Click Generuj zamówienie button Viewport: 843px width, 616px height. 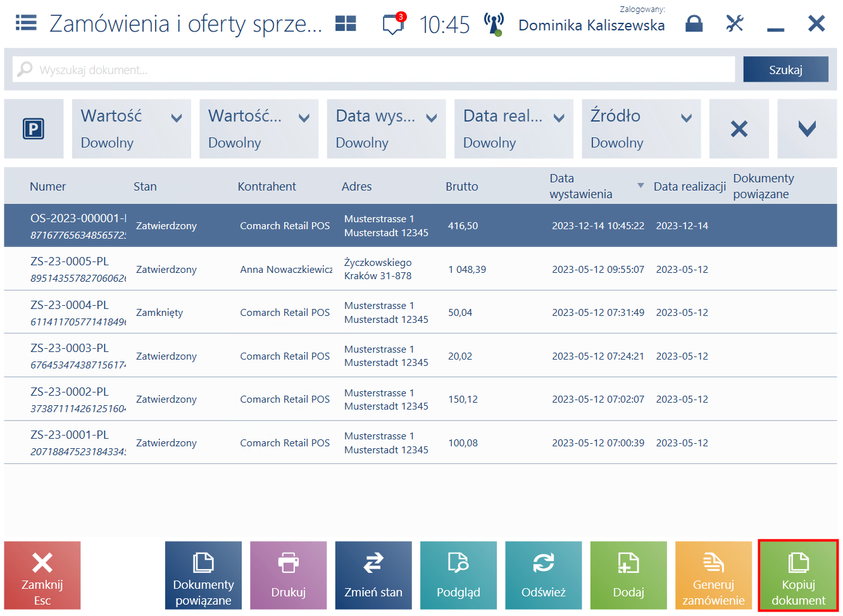(x=713, y=575)
